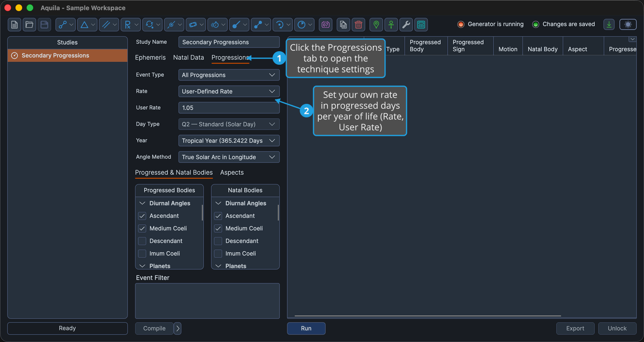Click the duplicate pages icon
The width and height of the screenshot is (644, 342).
click(x=343, y=25)
